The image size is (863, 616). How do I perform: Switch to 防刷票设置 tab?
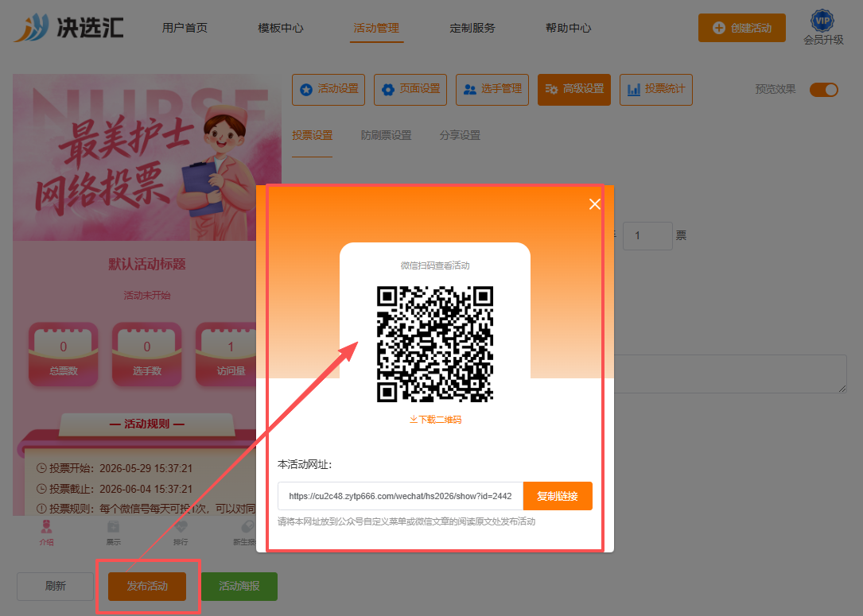coord(386,135)
